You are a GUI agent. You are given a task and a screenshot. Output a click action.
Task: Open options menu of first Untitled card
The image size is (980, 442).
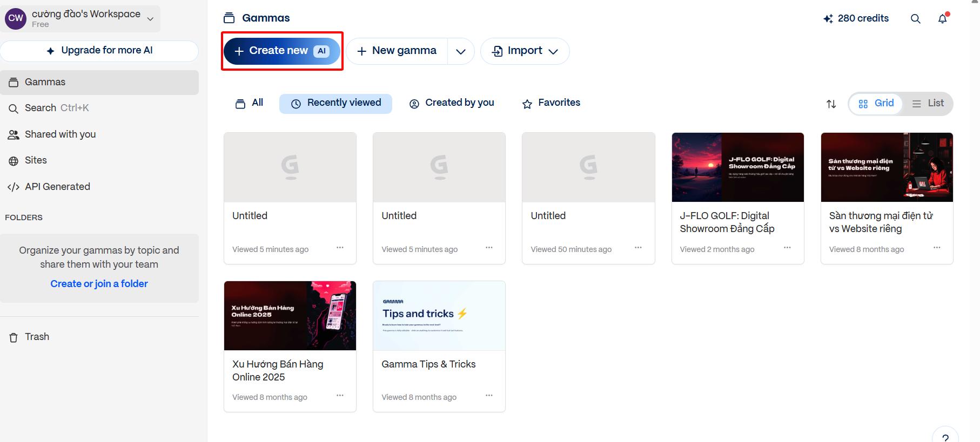pos(340,248)
